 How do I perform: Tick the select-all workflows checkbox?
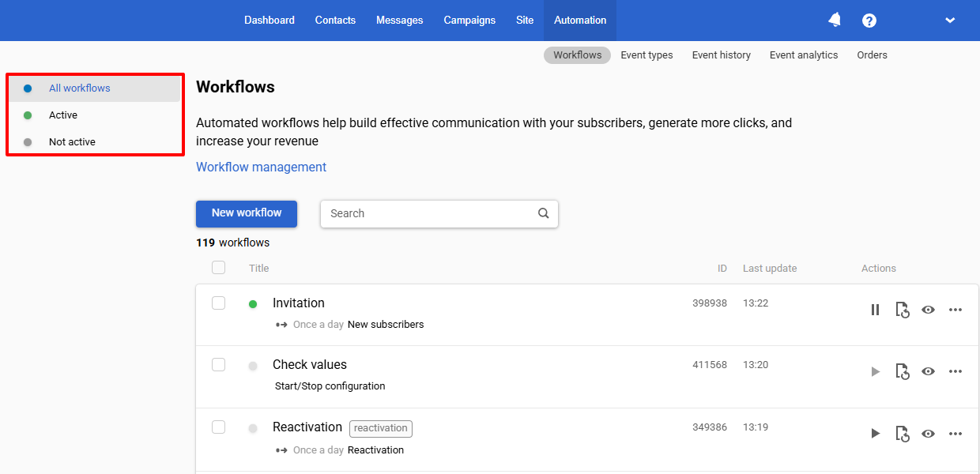(x=219, y=268)
